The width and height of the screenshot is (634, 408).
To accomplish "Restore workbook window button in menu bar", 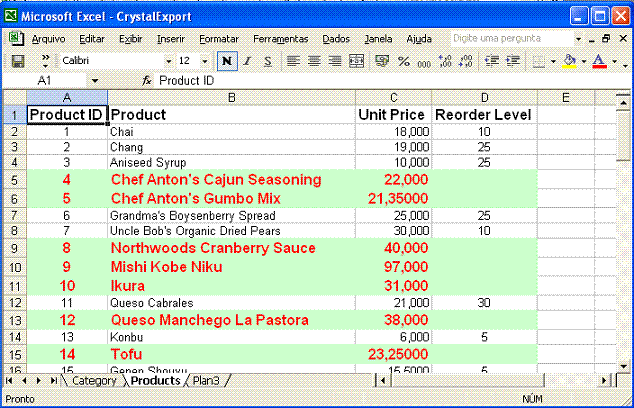I will pos(606,38).
